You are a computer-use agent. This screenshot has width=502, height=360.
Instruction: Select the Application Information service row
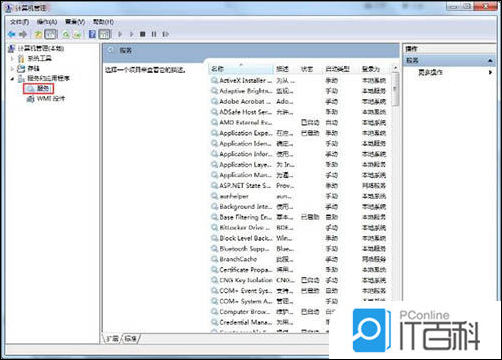coord(299,154)
